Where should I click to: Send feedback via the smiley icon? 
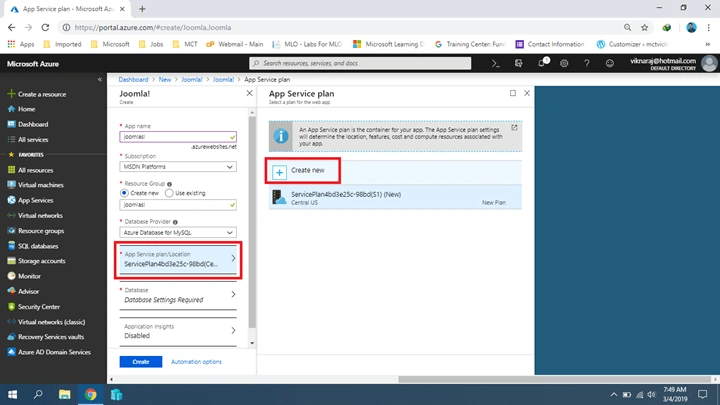(x=609, y=64)
